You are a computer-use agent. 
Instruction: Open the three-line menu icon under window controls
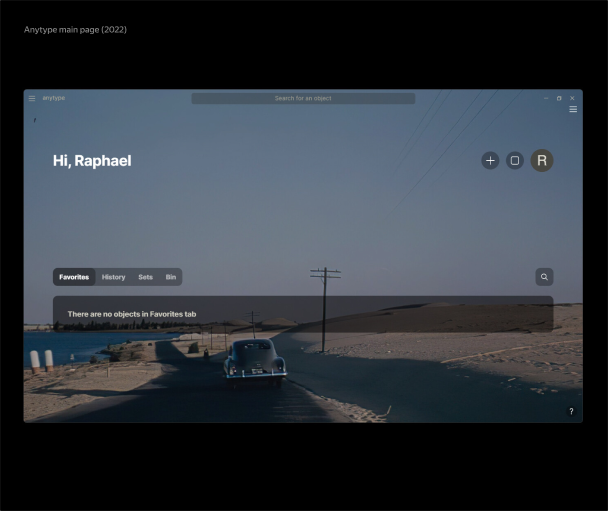coord(573,109)
